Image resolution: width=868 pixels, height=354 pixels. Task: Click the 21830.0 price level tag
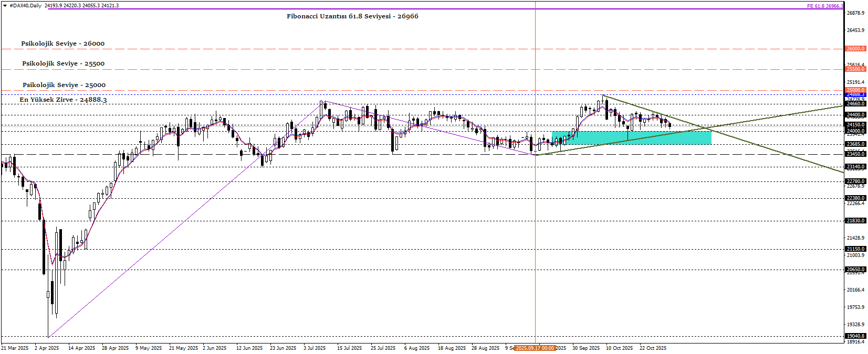tap(855, 221)
